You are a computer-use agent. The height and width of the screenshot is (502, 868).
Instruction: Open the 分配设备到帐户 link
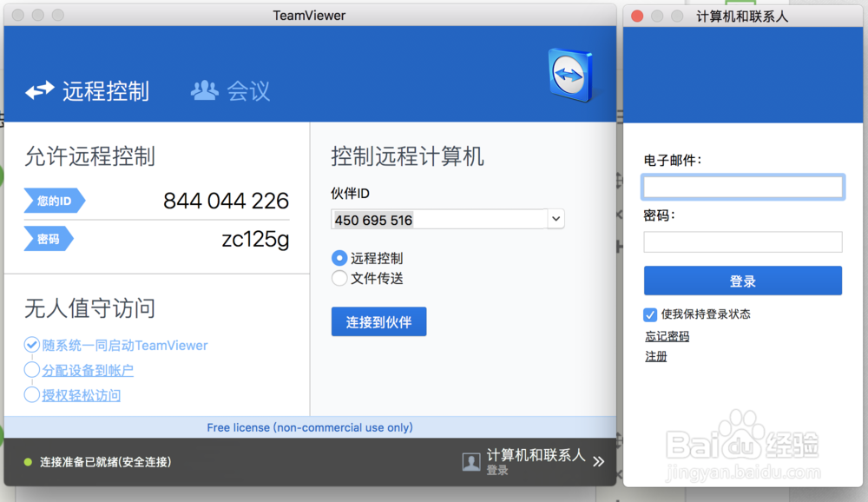(88, 370)
